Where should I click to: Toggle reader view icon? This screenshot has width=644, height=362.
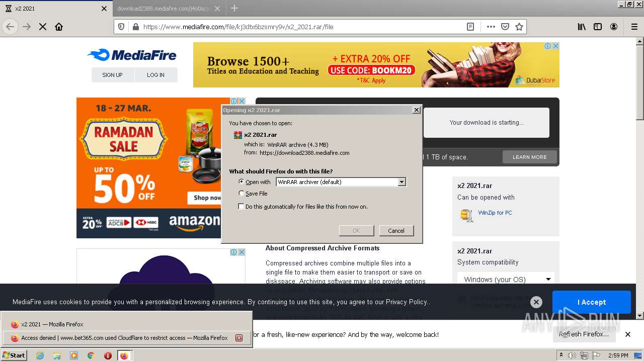tap(470, 27)
